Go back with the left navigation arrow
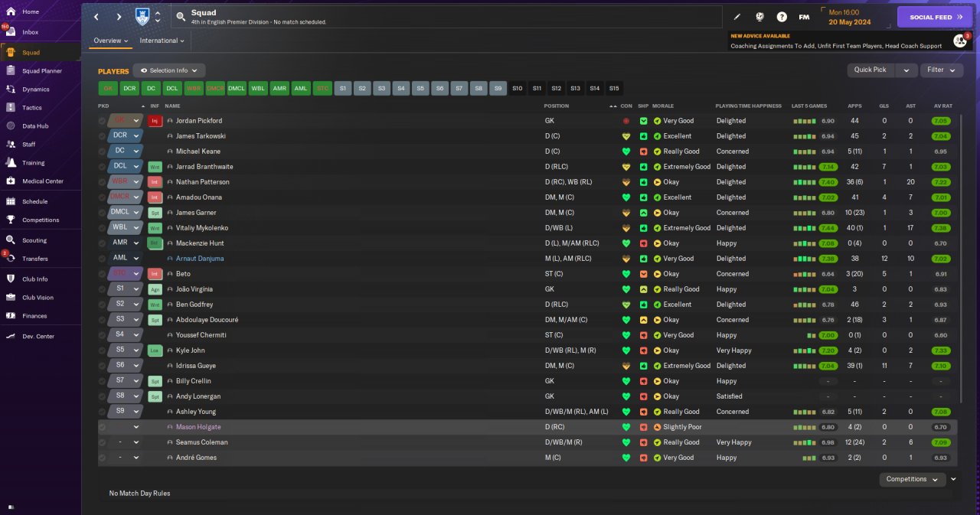The image size is (980, 515). (x=96, y=17)
